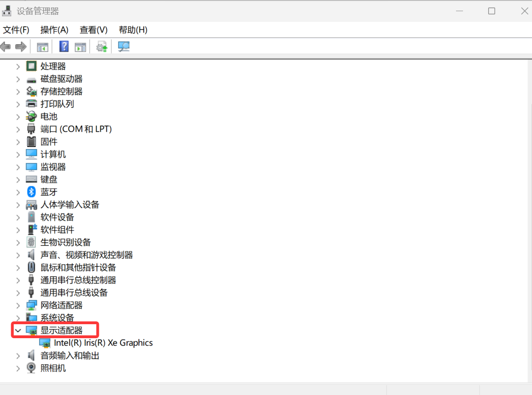
Task: Collapse the 显示适配器 category
Action: coord(18,330)
